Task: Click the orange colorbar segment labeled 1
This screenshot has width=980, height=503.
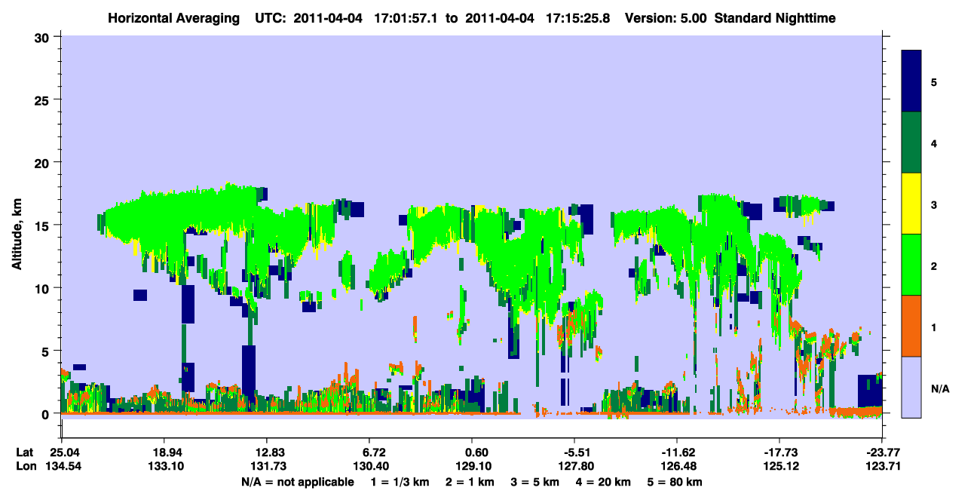Action: (911, 326)
